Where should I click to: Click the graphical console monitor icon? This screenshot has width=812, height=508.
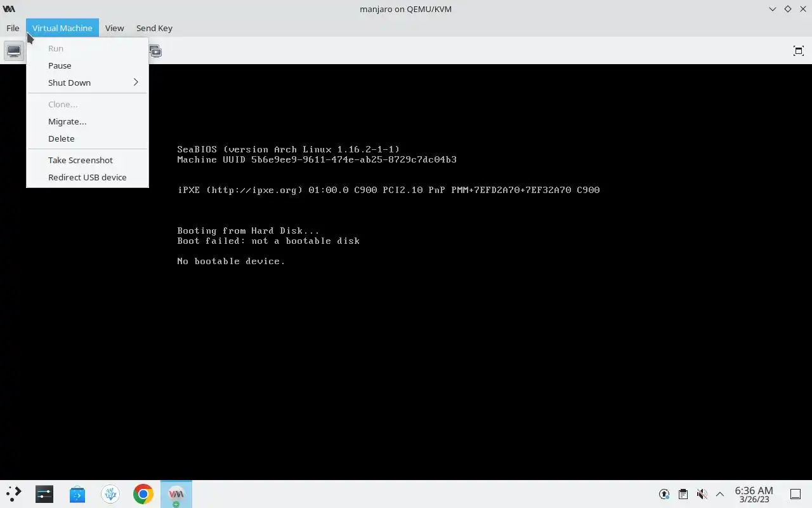14,51
